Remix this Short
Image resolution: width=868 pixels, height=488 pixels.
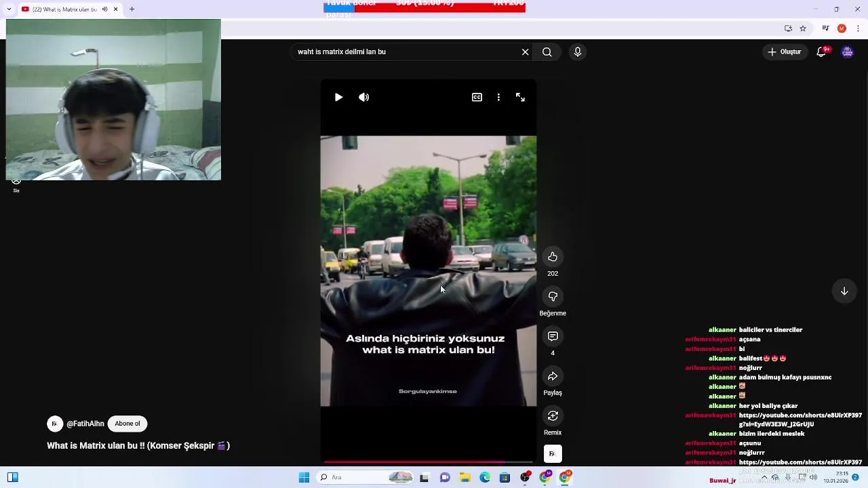coord(553,415)
